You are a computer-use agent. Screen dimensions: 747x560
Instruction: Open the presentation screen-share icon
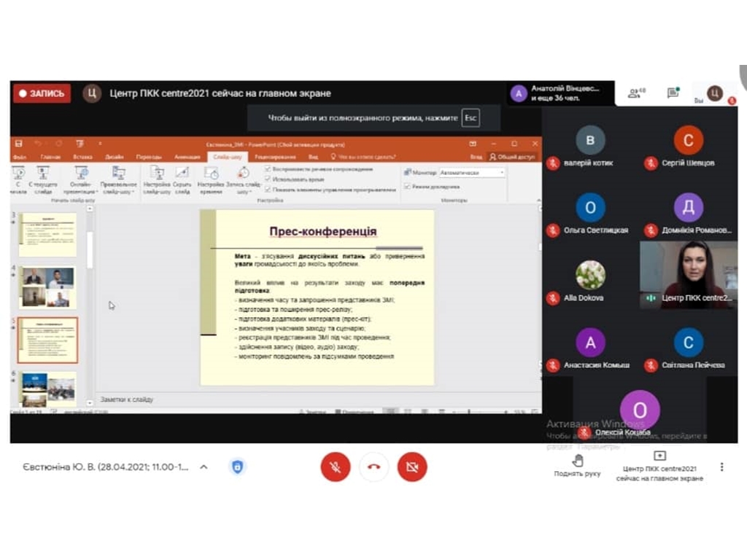pyautogui.click(x=659, y=456)
